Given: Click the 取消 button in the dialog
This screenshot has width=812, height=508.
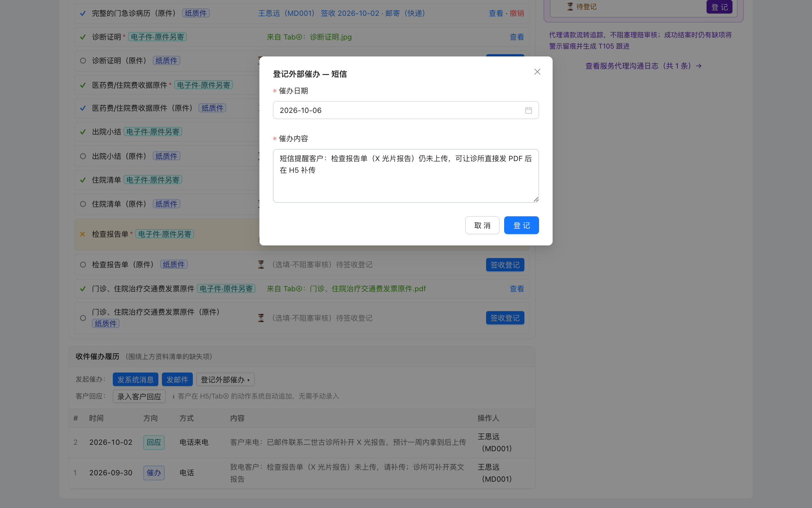Looking at the screenshot, I should pos(482,225).
